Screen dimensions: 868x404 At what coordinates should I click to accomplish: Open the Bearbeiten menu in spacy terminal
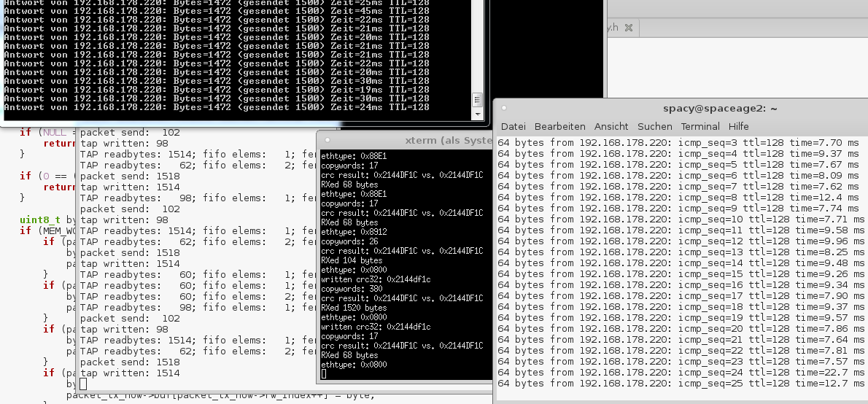(559, 127)
